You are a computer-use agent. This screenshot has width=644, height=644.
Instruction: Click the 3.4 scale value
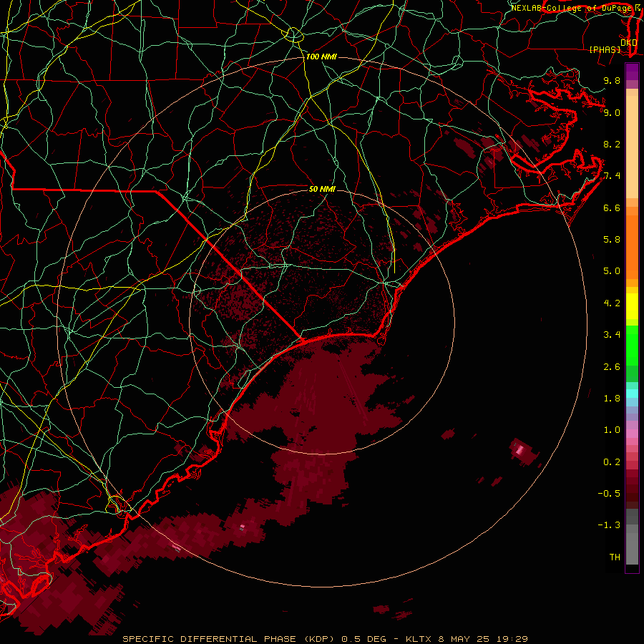[x=612, y=335]
